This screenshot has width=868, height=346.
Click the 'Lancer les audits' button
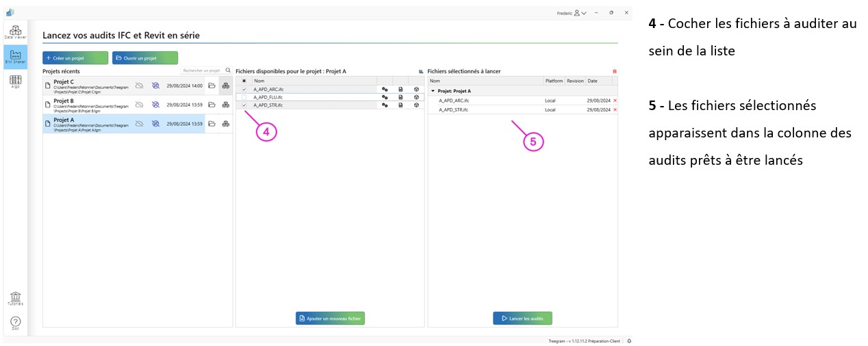pos(522,319)
